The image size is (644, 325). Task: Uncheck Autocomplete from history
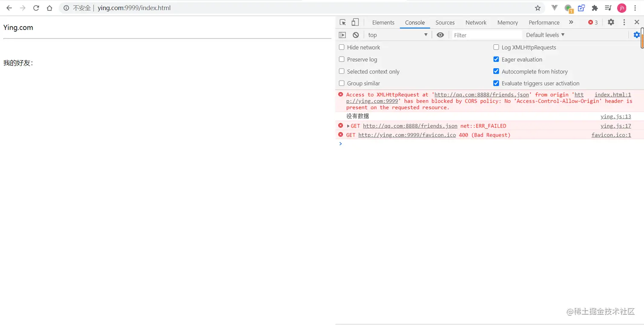(496, 71)
